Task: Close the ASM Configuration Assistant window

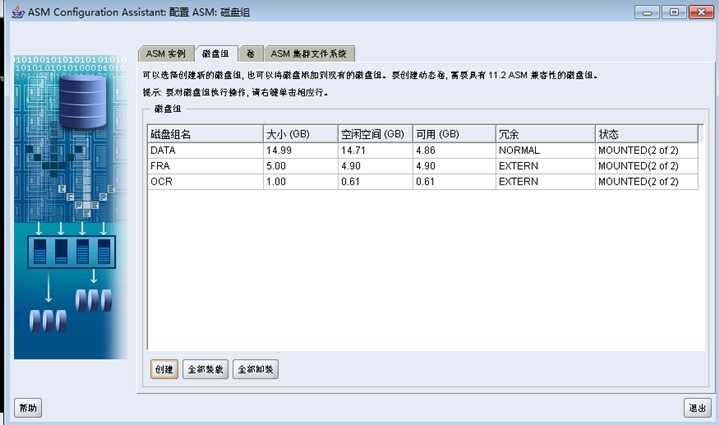Action: [x=701, y=12]
